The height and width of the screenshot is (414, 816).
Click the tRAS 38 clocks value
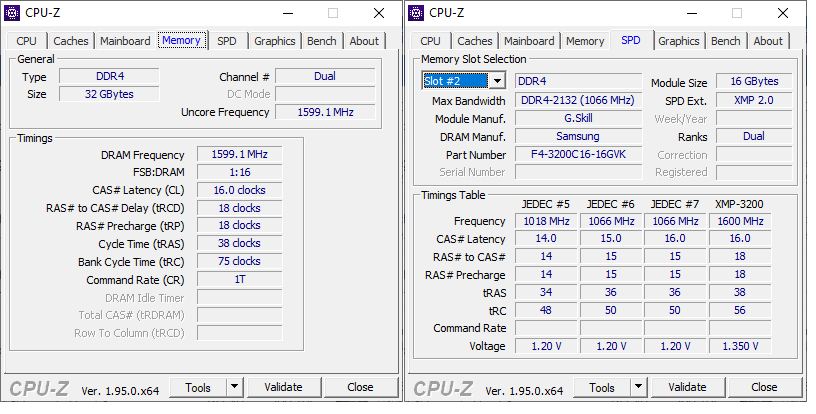(x=239, y=243)
